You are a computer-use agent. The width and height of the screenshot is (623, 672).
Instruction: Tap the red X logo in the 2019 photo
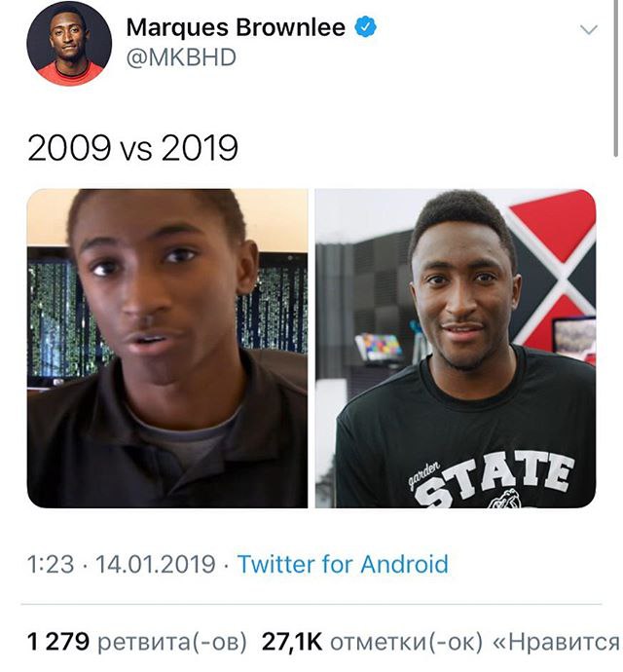click(553, 275)
